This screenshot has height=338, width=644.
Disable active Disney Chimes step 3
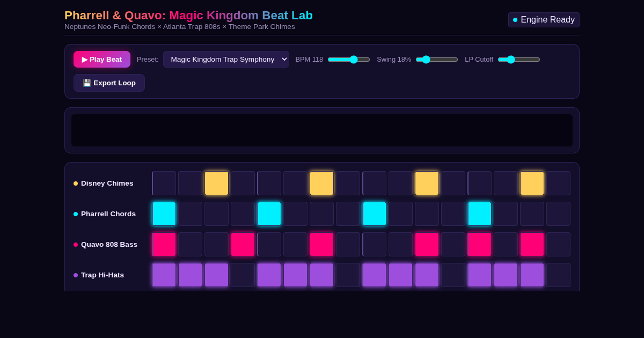pyautogui.click(x=217, y=183)
